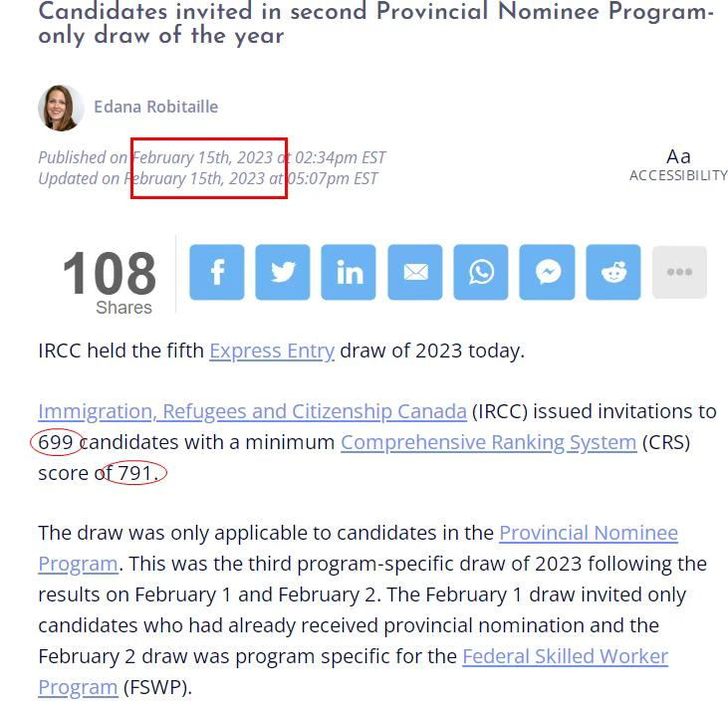Click the Published on date line
The width and height of the screenshot is (728, 709).
pyautogui.click(x=212, y=157)
